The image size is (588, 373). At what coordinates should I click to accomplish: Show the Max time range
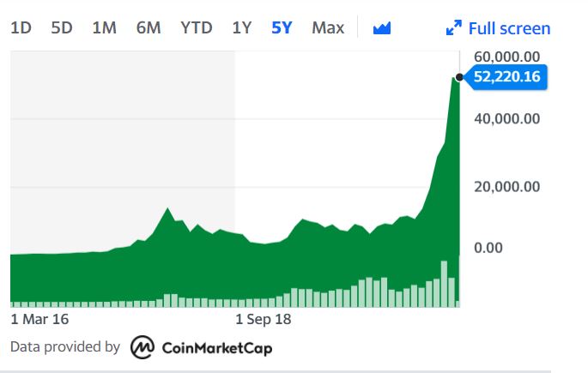328,27
